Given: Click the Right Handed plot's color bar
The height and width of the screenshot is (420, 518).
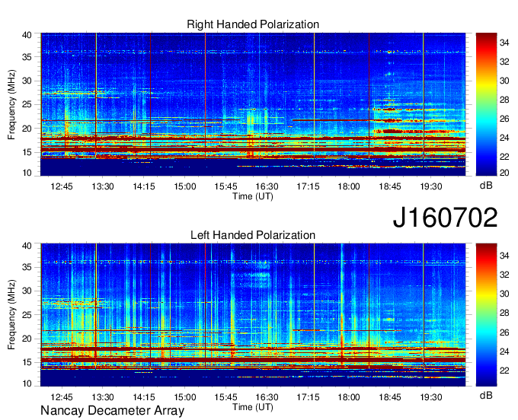Looking at the screenshot, I should point(486,104).
